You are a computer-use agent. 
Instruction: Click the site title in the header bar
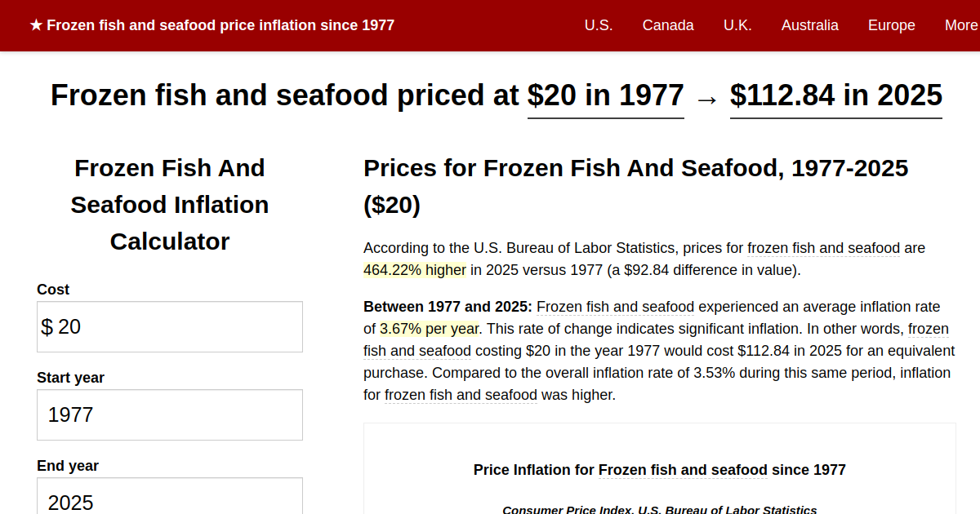point(220,24)
